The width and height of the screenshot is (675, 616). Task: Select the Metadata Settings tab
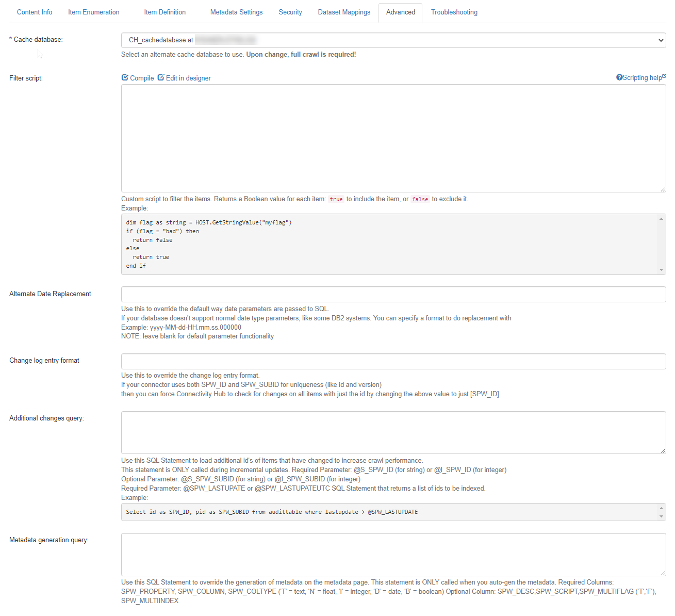pos(236,12)
